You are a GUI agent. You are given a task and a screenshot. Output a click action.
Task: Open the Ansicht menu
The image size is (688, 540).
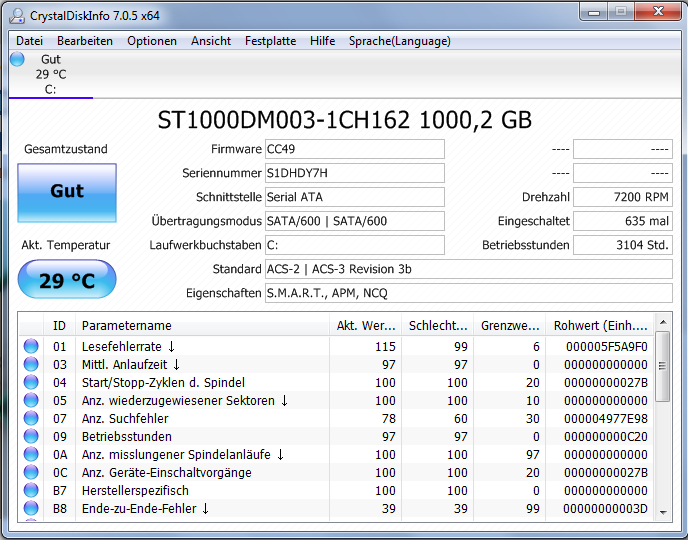click(211, 41)
